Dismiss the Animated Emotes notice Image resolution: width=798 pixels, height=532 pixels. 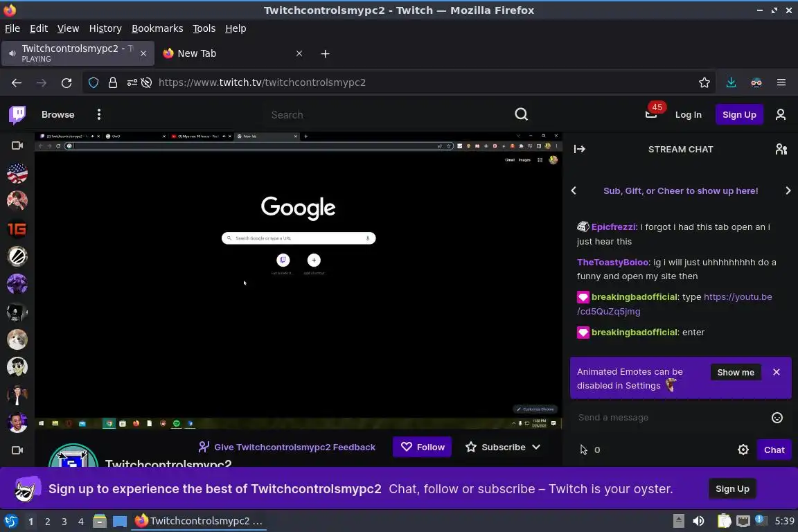tap(776, 372)
